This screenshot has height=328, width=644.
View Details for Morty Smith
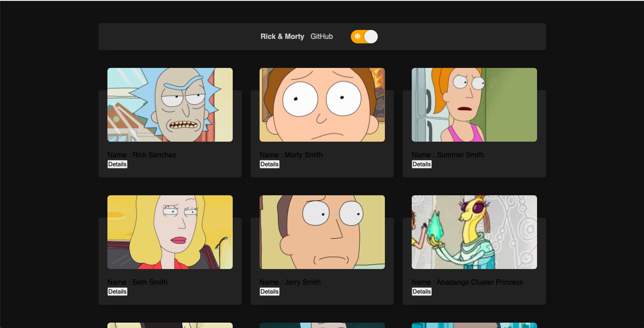[269, 164]
